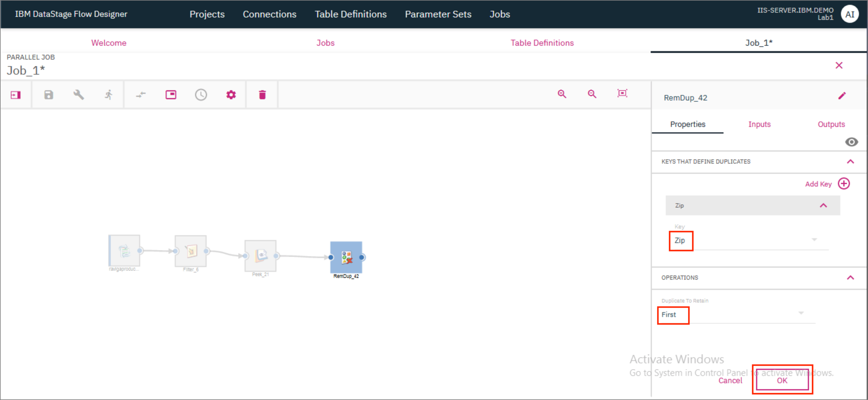Toggle the eye visibility icon in properties
The image size is (868, 400).
tap(851, 142)
